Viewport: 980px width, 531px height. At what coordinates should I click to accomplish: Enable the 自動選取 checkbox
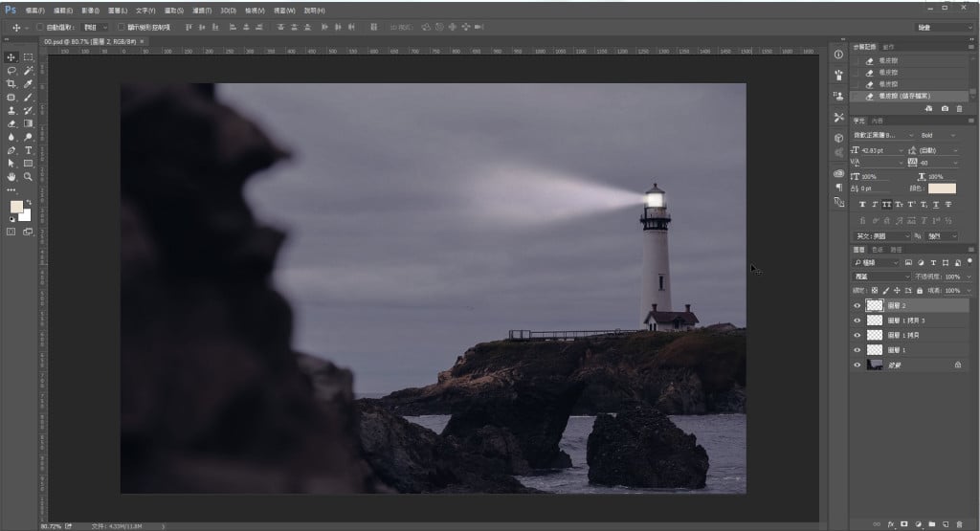tap(40, 28)
